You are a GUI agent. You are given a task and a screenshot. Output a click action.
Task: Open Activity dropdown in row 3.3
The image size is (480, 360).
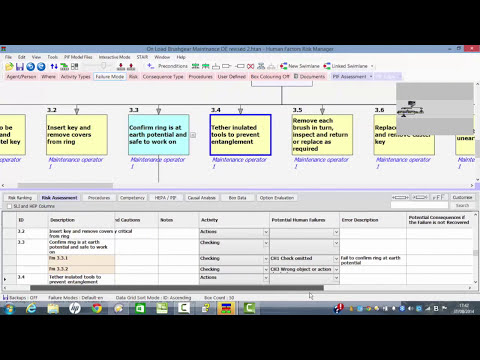266,243
